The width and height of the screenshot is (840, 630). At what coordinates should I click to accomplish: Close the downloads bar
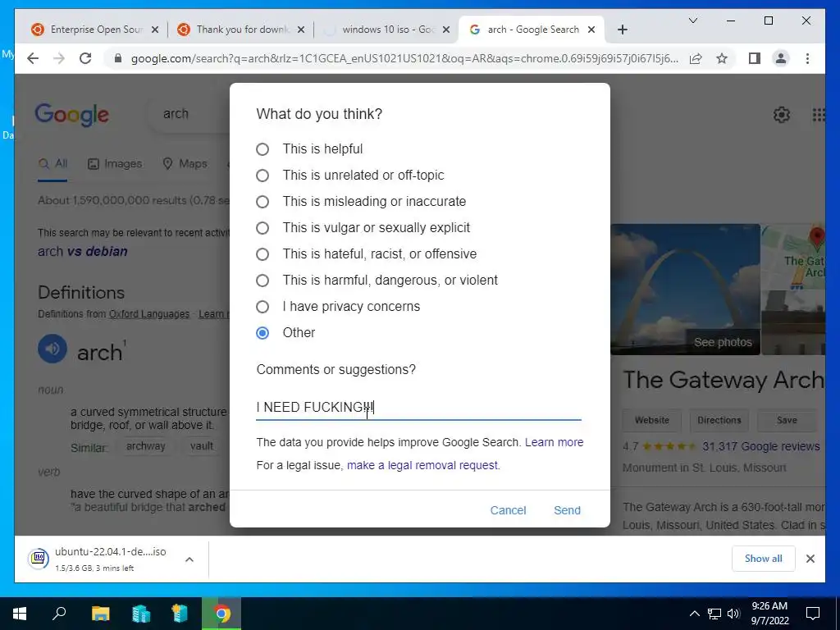pos(810,559)
